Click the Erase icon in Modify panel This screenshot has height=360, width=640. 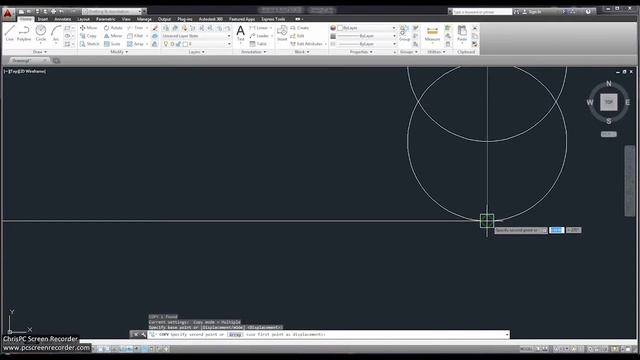pyautogui.click(x=155, y=28)
